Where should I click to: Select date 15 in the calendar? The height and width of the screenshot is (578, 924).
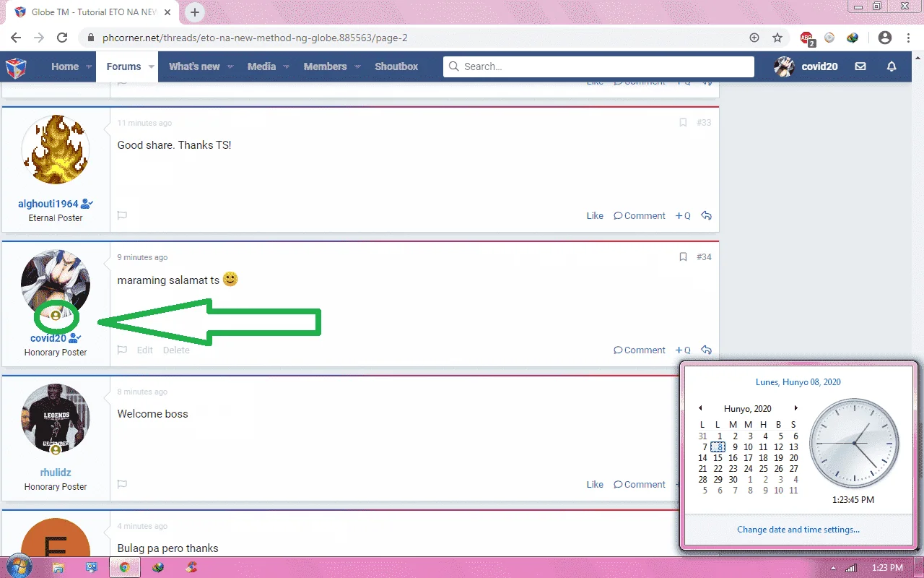tap(718, 457)
